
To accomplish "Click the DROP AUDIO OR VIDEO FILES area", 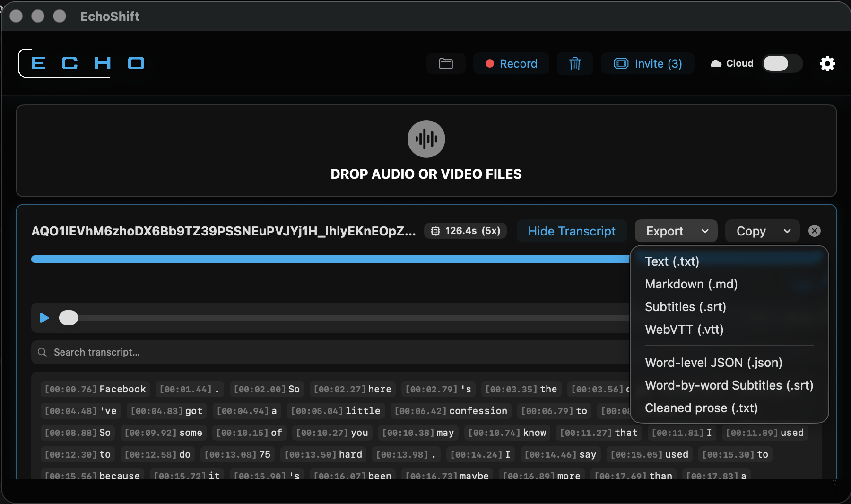I will click(x=426, y=151).
